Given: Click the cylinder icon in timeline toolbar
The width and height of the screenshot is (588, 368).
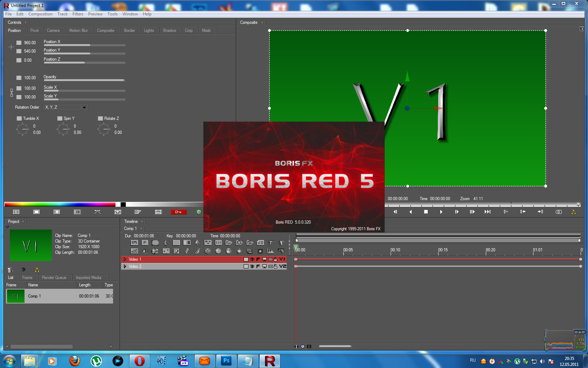Looking at the screenshot, I should pos(229,251).
